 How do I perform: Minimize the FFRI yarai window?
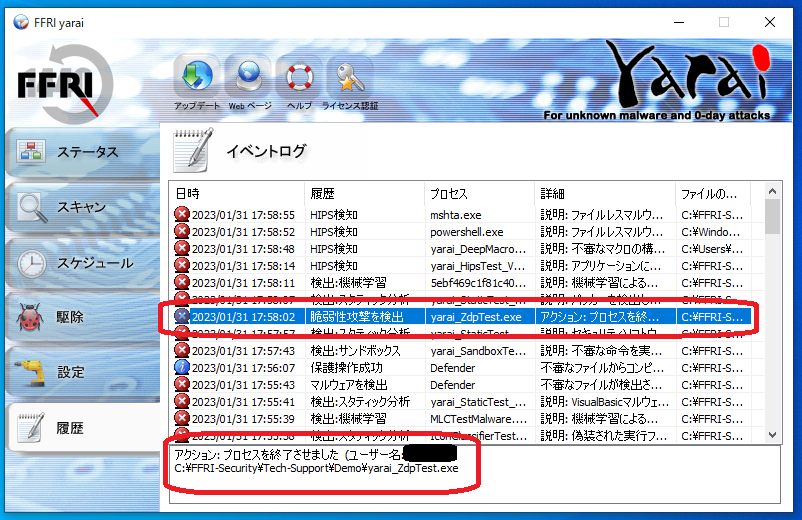(679, 22)
